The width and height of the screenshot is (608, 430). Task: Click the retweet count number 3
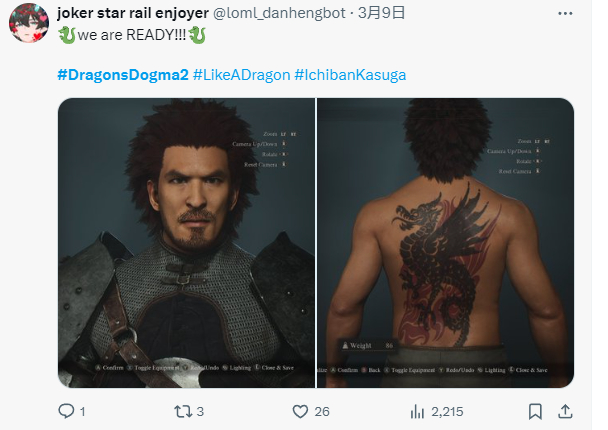pos(201,411)
